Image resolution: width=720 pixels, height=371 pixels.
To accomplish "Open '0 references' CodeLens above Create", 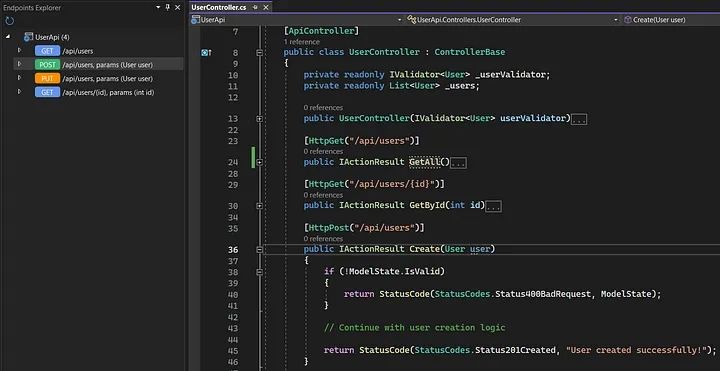I will 323,238.
